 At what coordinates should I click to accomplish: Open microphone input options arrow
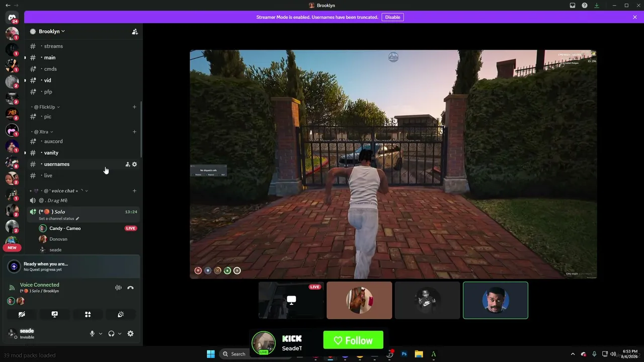click(100, 333)
